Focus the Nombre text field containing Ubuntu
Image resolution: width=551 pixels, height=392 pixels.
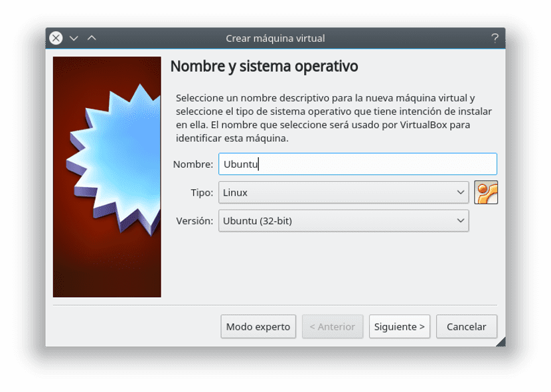click(357, 164)
